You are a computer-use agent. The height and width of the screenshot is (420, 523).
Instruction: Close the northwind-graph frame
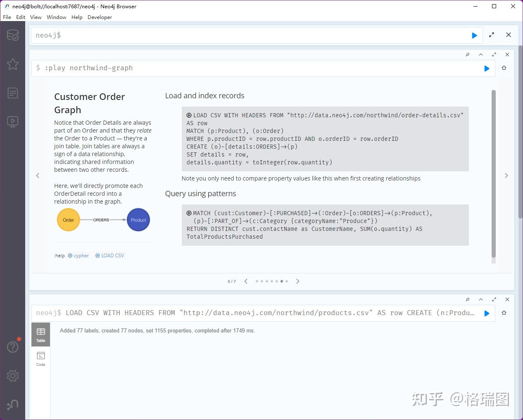tap(507, 55)
